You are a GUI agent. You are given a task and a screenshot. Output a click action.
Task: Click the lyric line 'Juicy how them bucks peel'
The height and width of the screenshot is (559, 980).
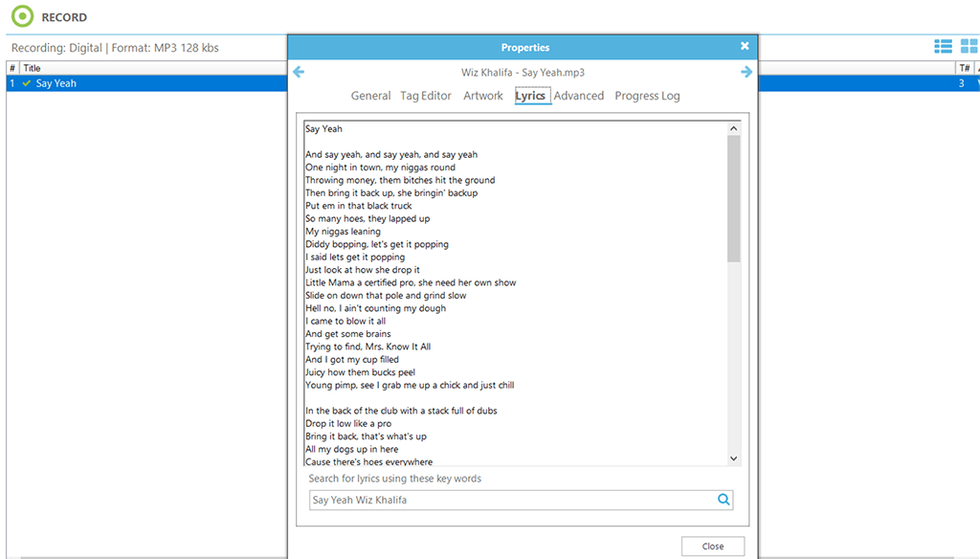[360, 372]
